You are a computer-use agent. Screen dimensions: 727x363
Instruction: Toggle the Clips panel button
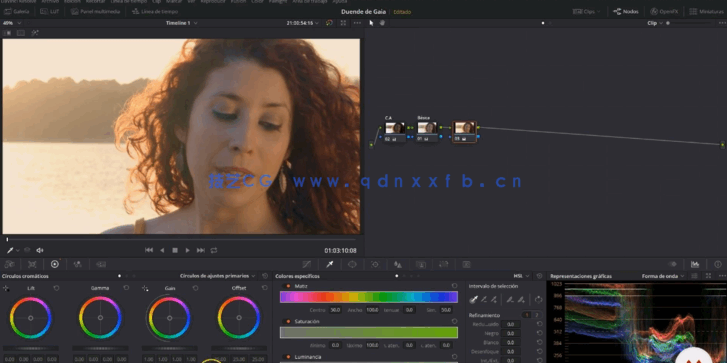(x=587, y=12)
